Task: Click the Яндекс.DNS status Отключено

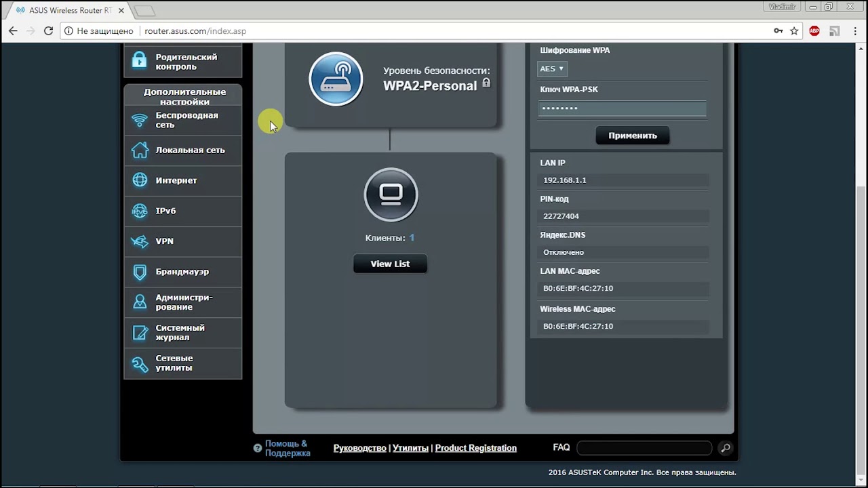Action: pyautogui.click(x=564, y=252)
